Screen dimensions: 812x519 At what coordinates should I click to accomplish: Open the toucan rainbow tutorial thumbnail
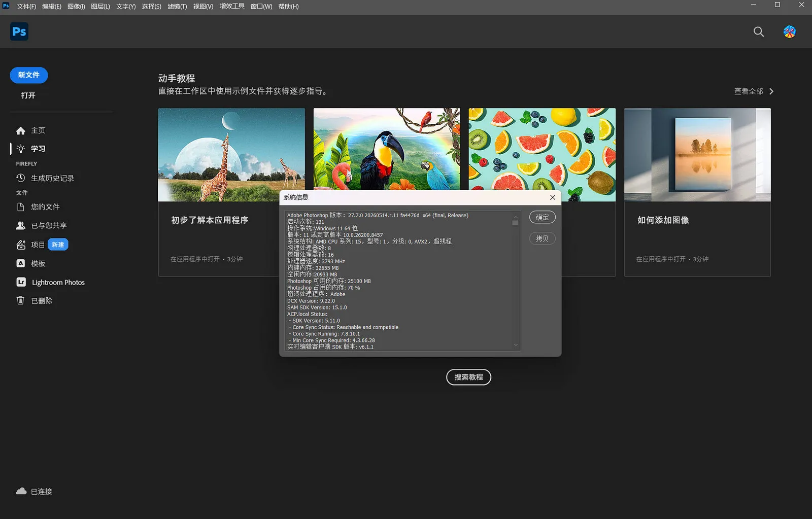(x=387, y=149)
